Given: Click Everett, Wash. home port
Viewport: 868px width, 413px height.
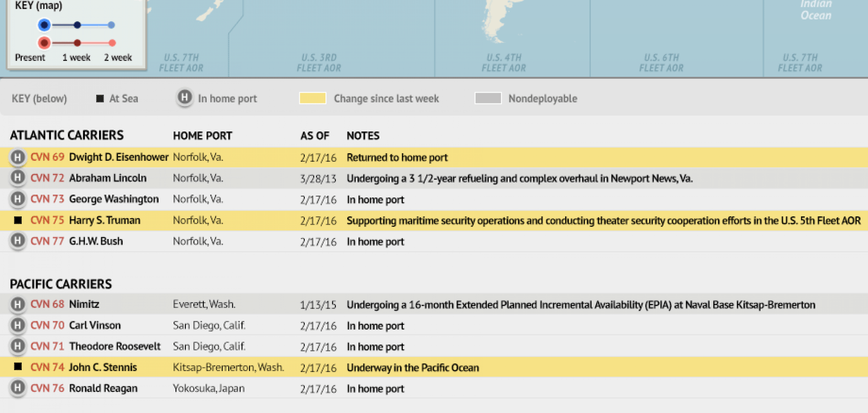Looking at the screenshot, I should pos(204,305).
